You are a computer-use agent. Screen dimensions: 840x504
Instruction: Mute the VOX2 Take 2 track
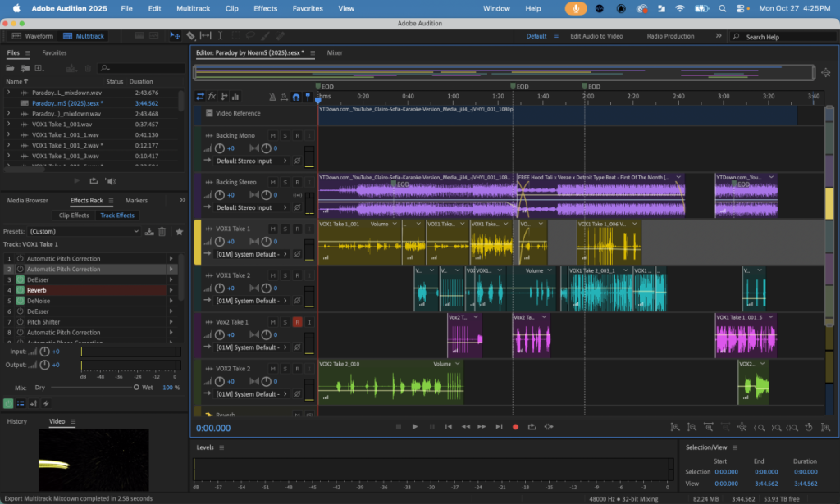[272, 369]
